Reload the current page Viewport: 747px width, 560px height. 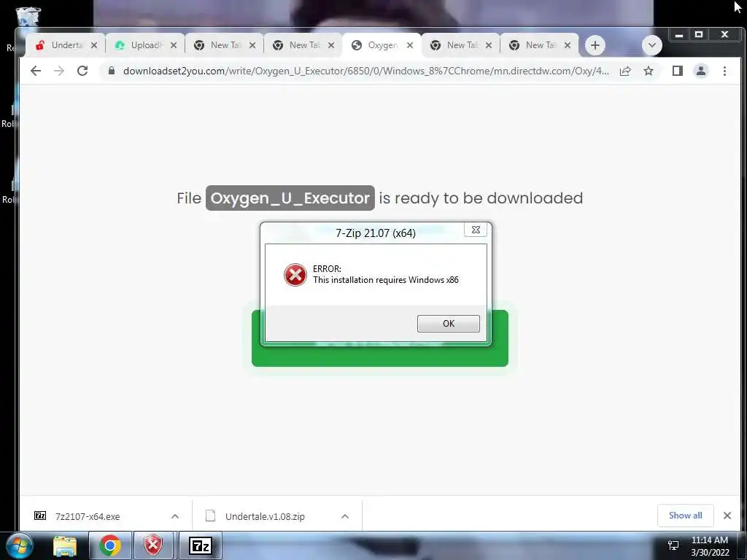click(x=82, y=71)
